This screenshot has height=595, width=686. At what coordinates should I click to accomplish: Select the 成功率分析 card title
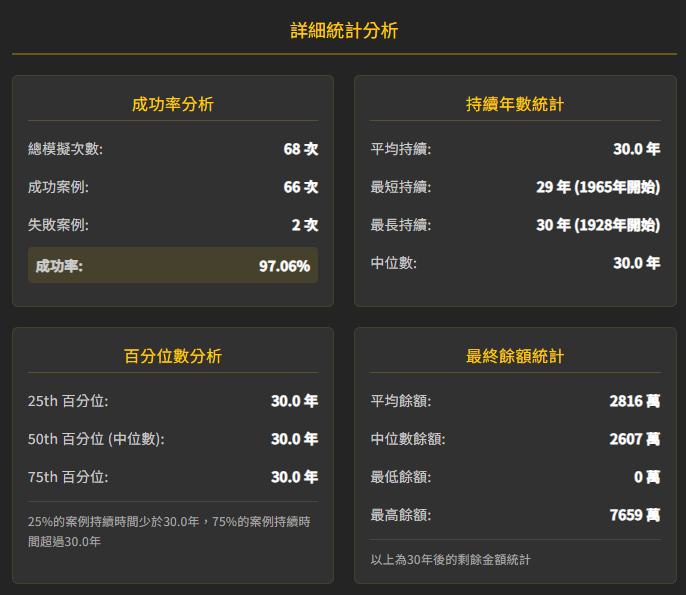click(173, 104)
